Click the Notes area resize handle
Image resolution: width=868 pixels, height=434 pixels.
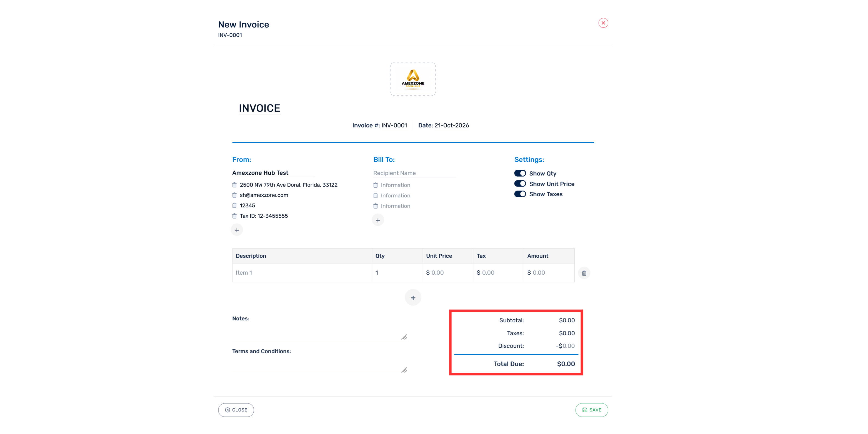coord(404,337)
